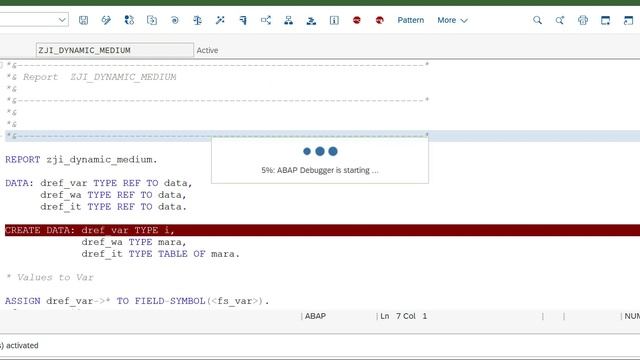Click the 'DATA: dref_var TYPE REF TO data' line
The height and width of the screenshot is (360, 640).
pyautogui.click(x=99, y=183)
